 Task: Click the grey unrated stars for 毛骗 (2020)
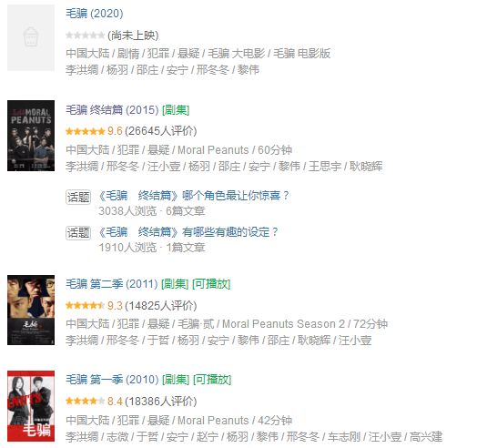86,36
